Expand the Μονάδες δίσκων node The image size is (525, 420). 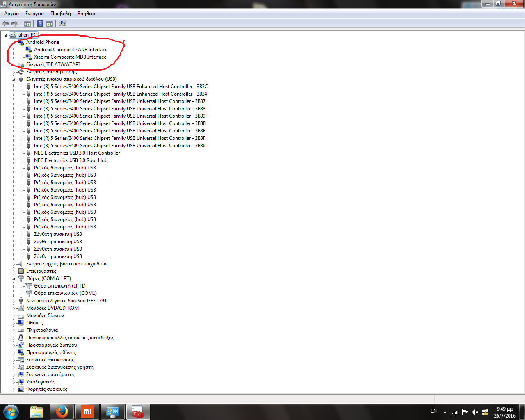[14, 316]
